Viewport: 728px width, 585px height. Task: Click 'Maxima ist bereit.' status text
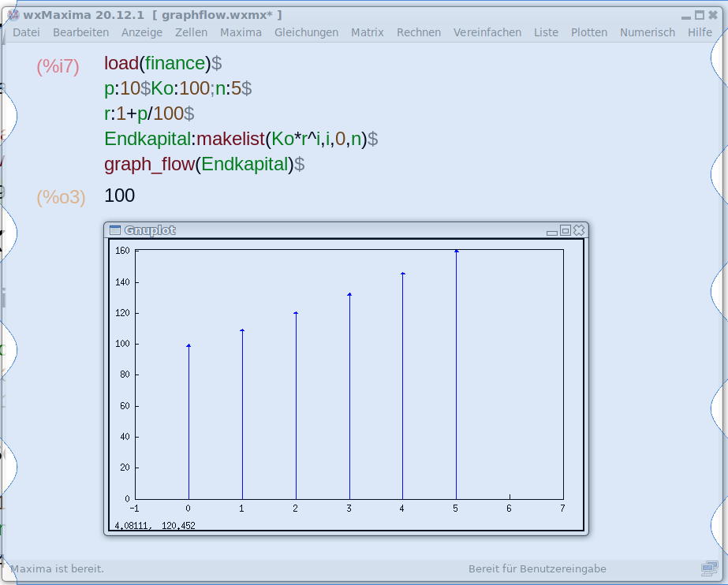click(x=57, y=568)
